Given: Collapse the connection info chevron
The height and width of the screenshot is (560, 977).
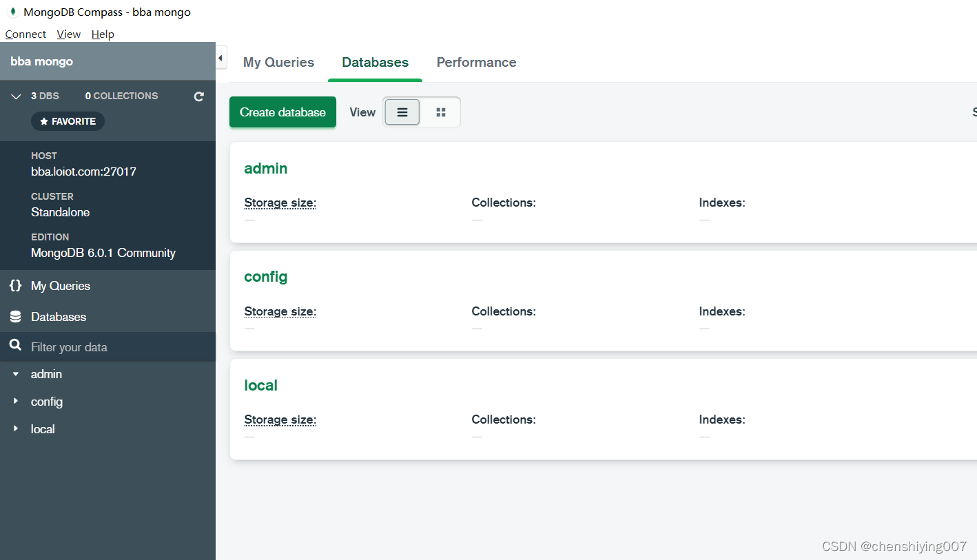Looking at the screenshot, I should point(17,96).
